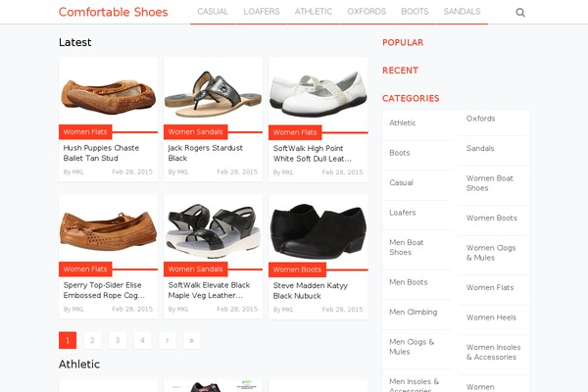
Task: Click author MKL on Hush Puppies card
Action: tap(77, 171)
